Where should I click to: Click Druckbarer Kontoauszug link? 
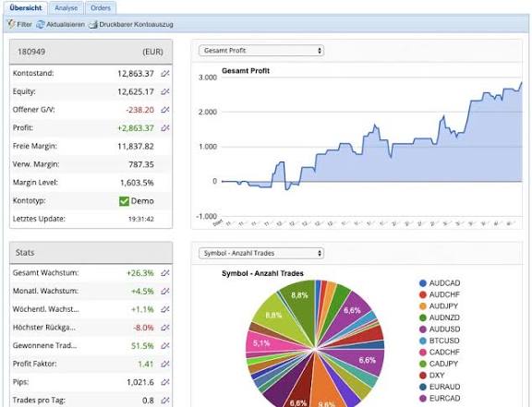coord(136,24)
